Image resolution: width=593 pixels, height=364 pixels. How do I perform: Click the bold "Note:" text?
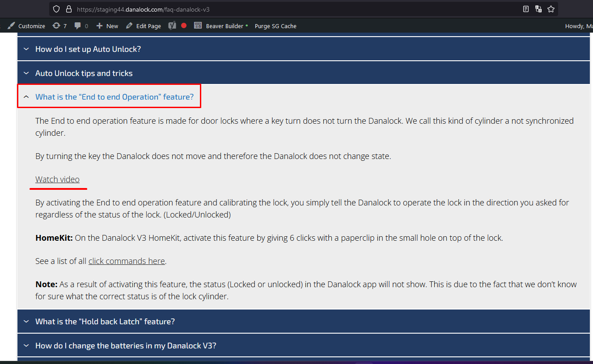point(47,284)
